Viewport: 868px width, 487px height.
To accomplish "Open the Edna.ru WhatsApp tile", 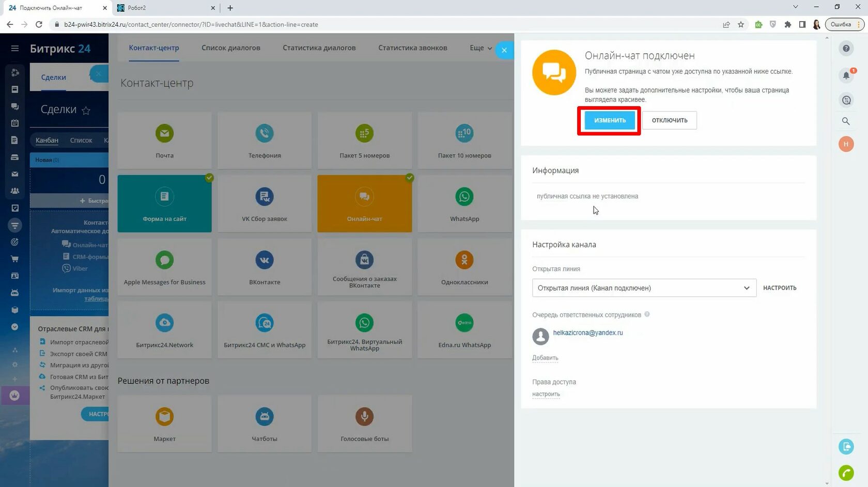I will pos(464,330).
